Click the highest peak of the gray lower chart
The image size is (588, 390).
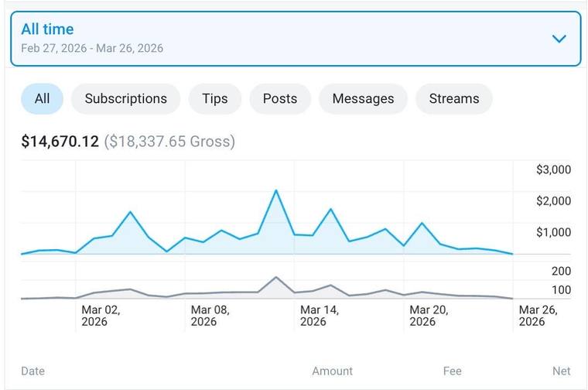point(276,278)
